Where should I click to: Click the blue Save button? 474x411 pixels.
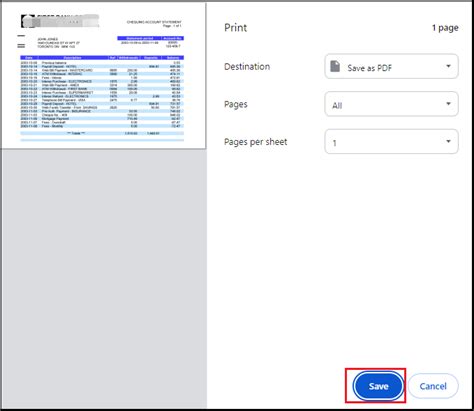tap(378, 386)
